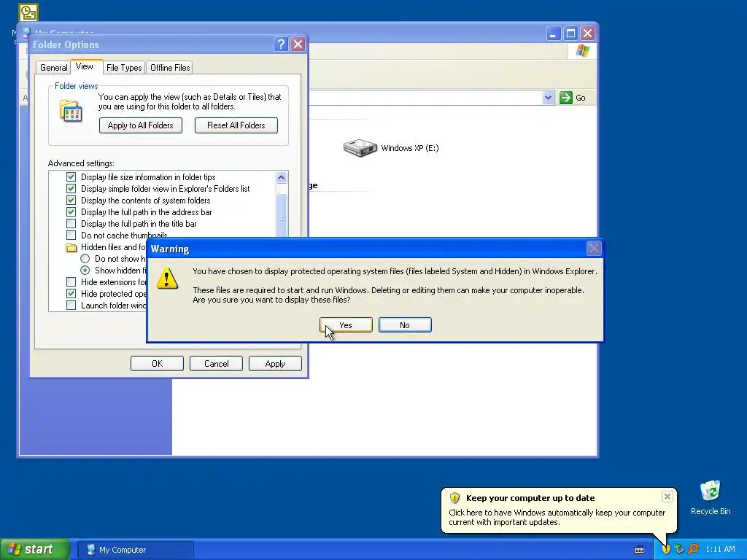
Task: Maximize the My Computer window
Action: [x=570, y=34]
